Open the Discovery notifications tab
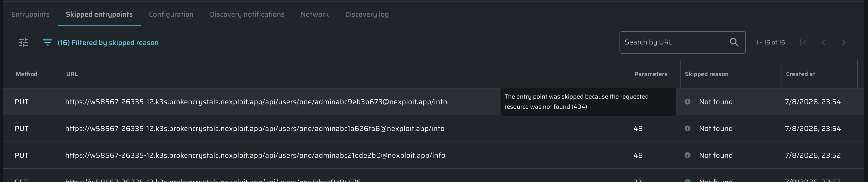The width and height of the screenshot is (868, 182). (x=247, y=14)
